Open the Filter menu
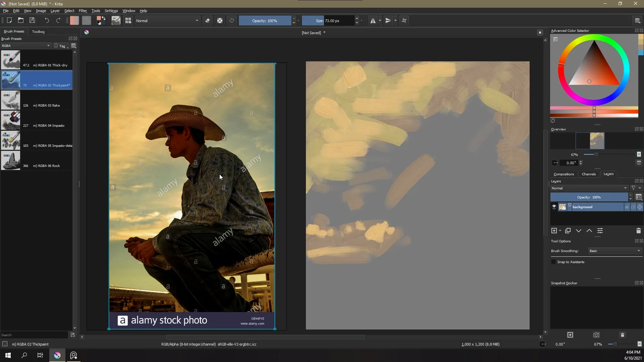 click(82, 11)
